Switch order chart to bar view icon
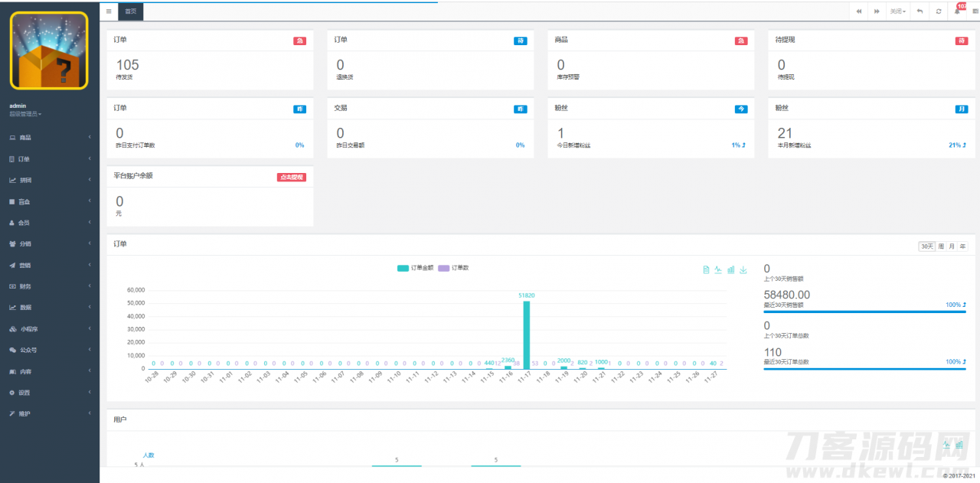Image resolution: width=980 pixels, height=483 pixels. [x=730, y=269]
